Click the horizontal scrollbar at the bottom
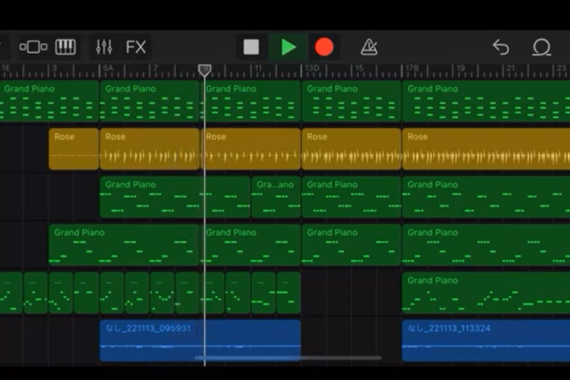The width and height of the screenshot is (570, 380). 288,358
